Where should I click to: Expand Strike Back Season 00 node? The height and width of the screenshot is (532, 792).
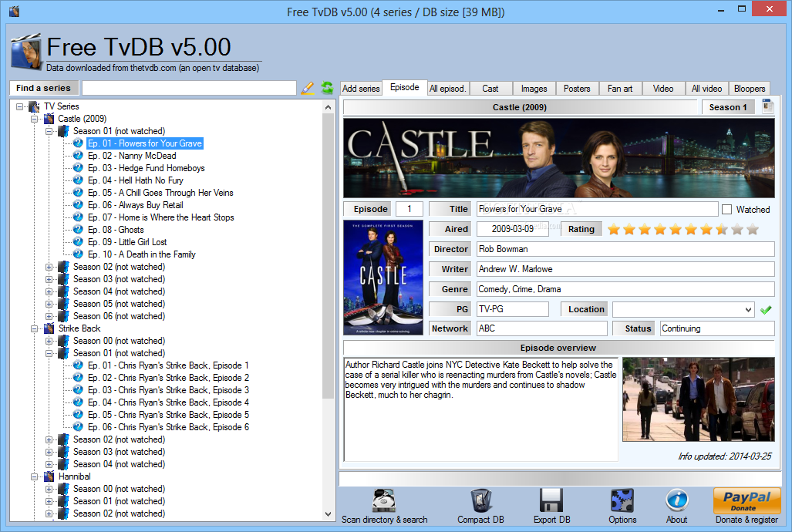click(x=49, y=341)
